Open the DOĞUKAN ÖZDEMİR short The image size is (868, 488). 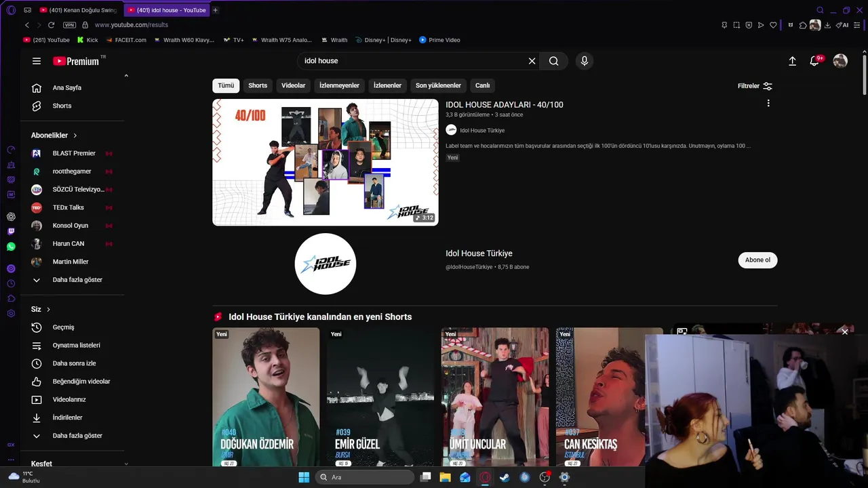266,396
